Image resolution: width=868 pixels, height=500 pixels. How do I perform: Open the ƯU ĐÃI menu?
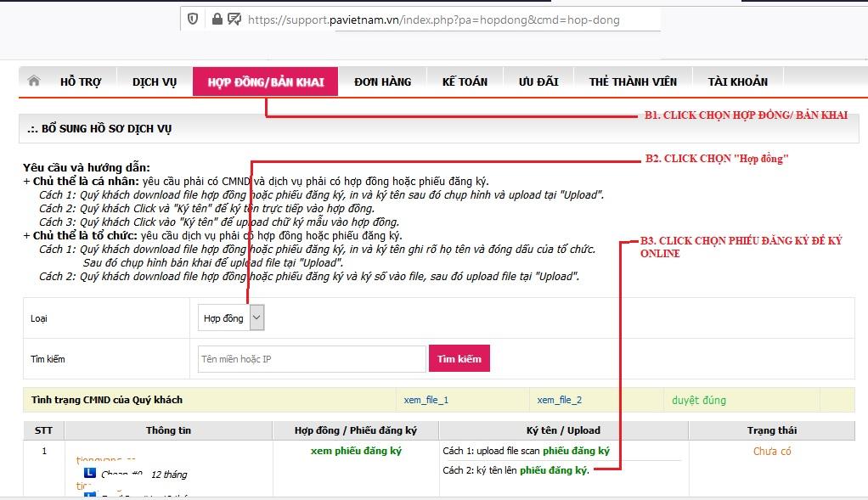[x=538, y=81]
